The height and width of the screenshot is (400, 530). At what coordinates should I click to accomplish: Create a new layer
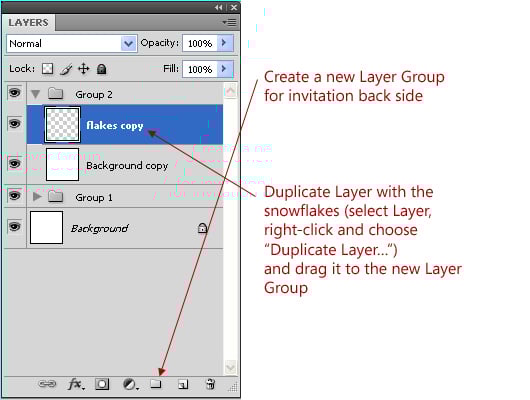[x=183, y=384]
